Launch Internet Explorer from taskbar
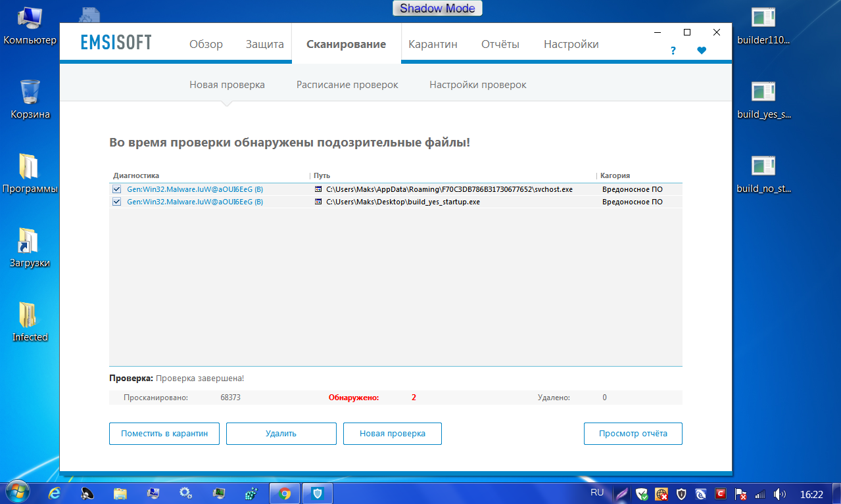This screenshot has height=504, width=841. tap(55, 493)
